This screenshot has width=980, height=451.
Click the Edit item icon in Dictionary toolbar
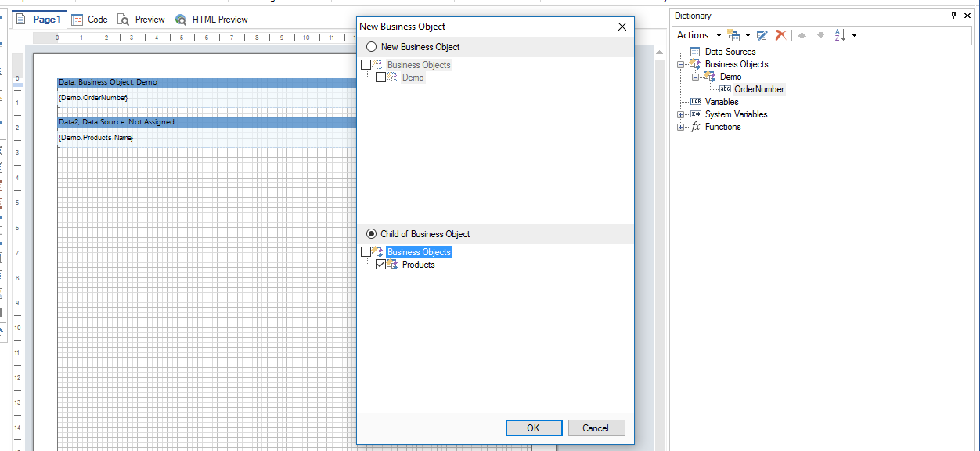pyautogui.click(x=762, y=35)
